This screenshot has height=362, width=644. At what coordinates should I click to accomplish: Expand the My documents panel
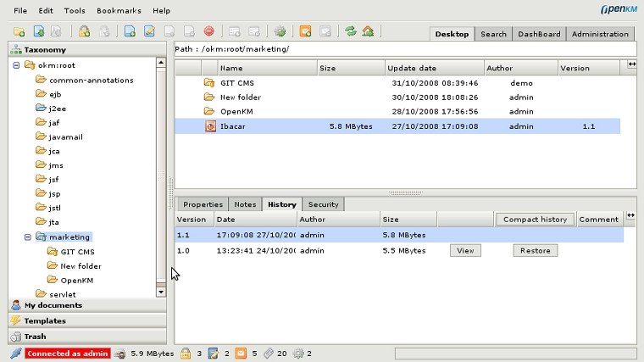87,305
